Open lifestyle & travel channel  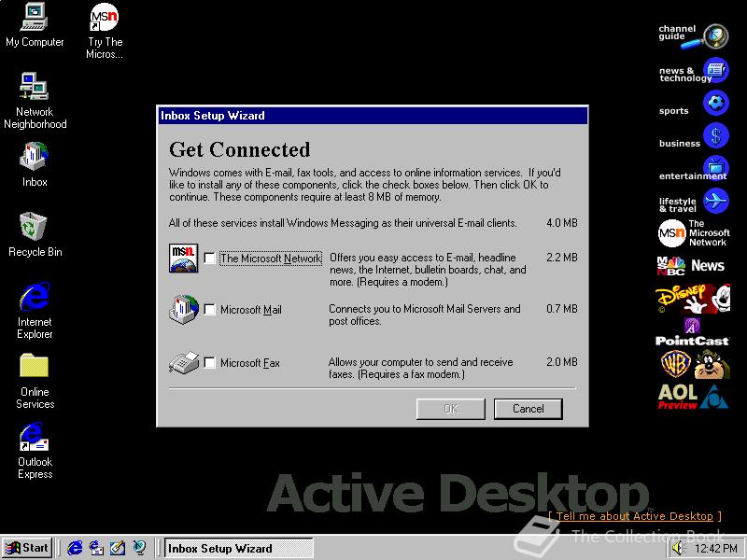click(694, 202)
